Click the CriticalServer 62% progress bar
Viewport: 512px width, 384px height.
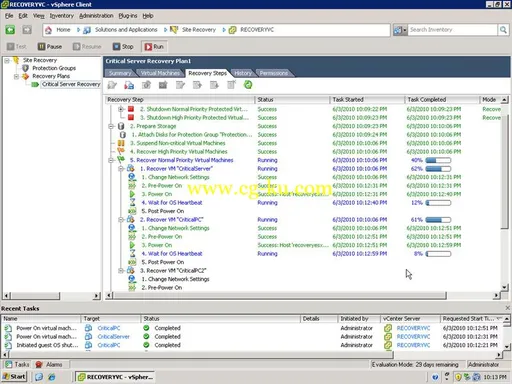(438, 169)
